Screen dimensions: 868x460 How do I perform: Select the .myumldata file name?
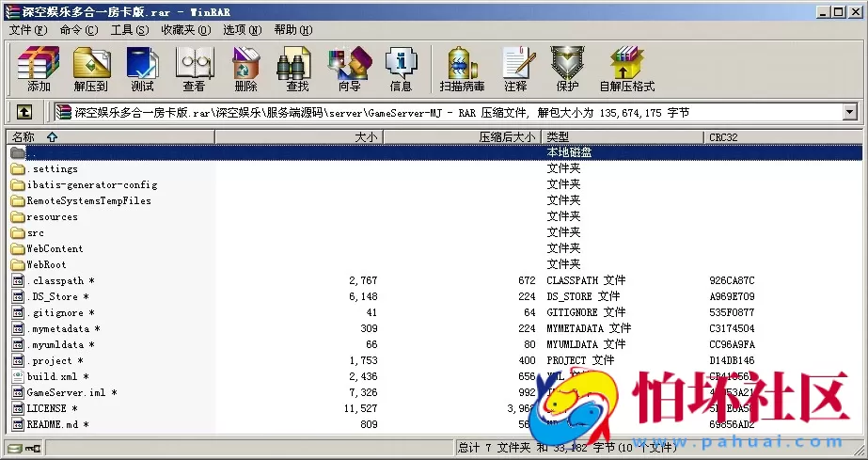point(60,345)
